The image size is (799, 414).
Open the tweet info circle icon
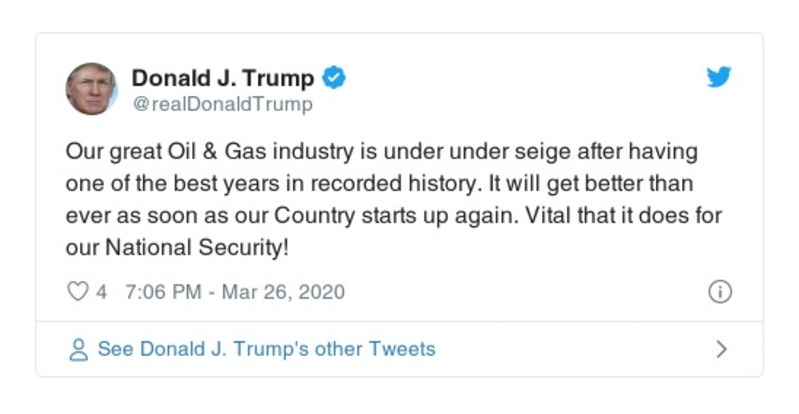pyautogui.click(x=719, y=292)
